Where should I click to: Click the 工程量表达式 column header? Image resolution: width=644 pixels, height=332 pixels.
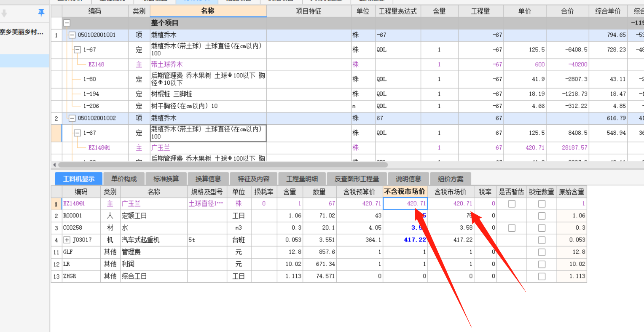coord(397,11)
